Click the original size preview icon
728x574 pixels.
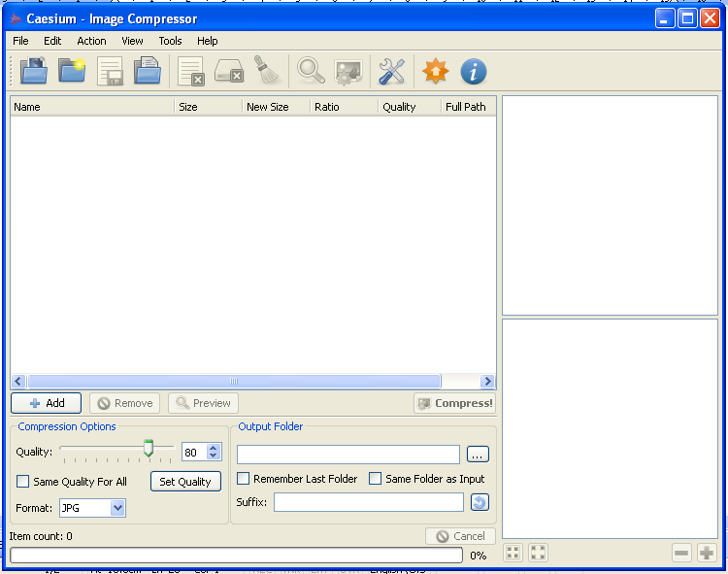point(538,553)
